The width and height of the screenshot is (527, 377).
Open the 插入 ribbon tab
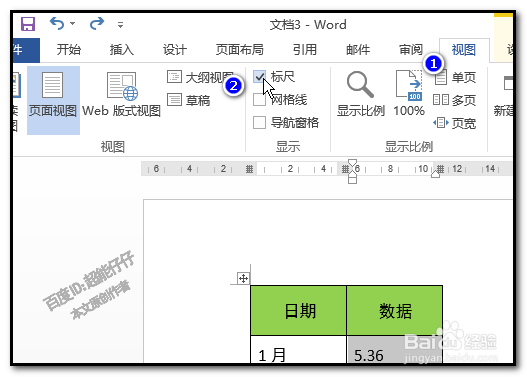pyautogui.click(x=122, y=50)
